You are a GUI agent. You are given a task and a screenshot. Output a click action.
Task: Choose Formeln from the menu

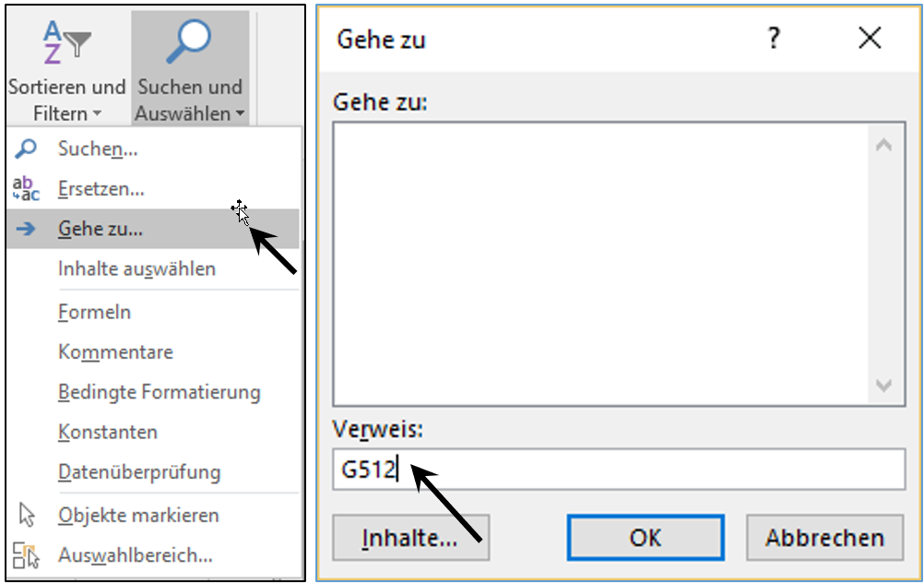coord(94,312)
